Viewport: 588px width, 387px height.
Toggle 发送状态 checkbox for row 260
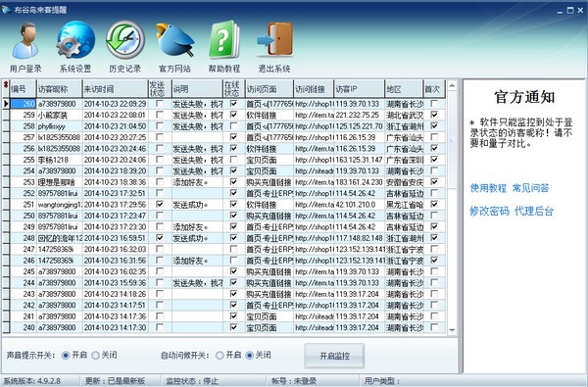pyautogui.click(x=160, y=104)
